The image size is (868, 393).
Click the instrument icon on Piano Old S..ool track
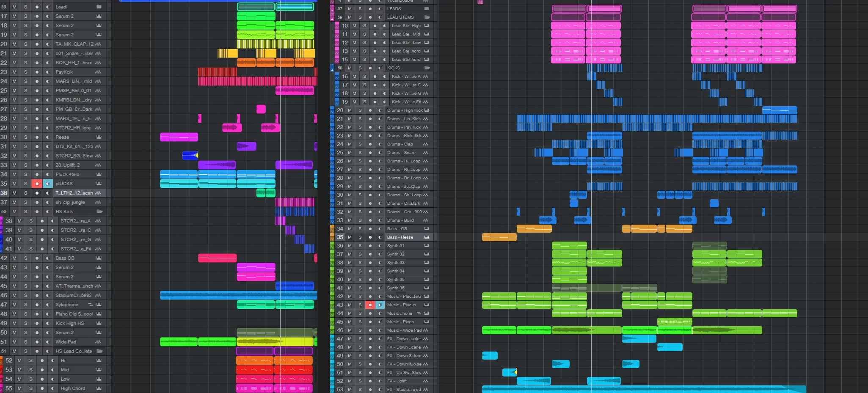(99, 314)
